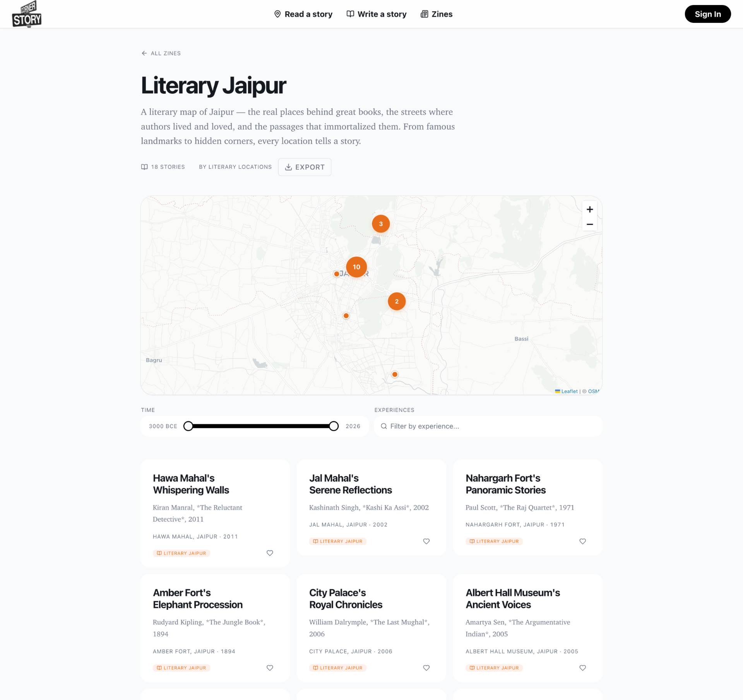Grab the left time slider handle

(x=188, y=426)
